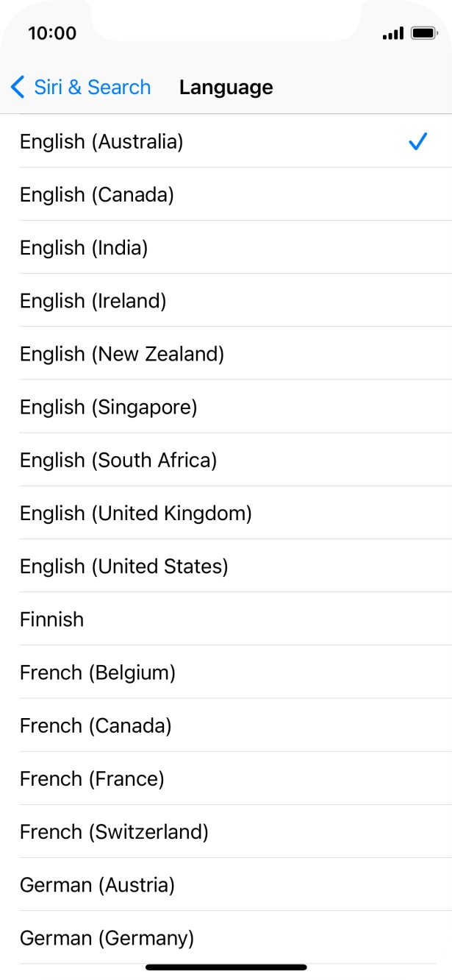Tap the battery icon in status bar

click(421, 32)
